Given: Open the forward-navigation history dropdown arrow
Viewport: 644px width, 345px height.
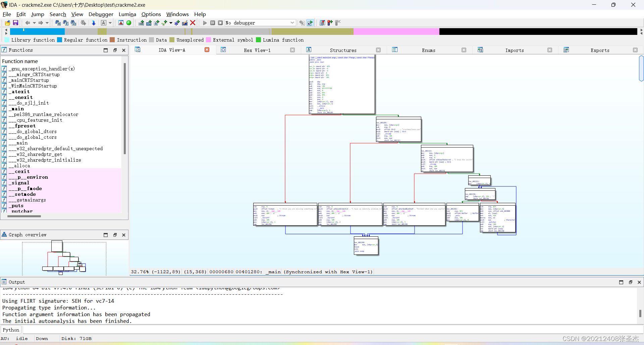Looking at the screenshot, I should (x=47, y=23).
